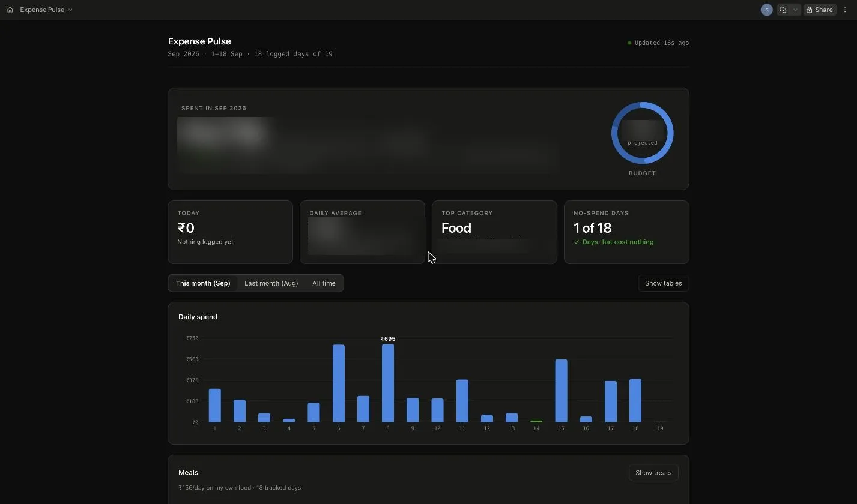Open the user avatar "S"

766,10
